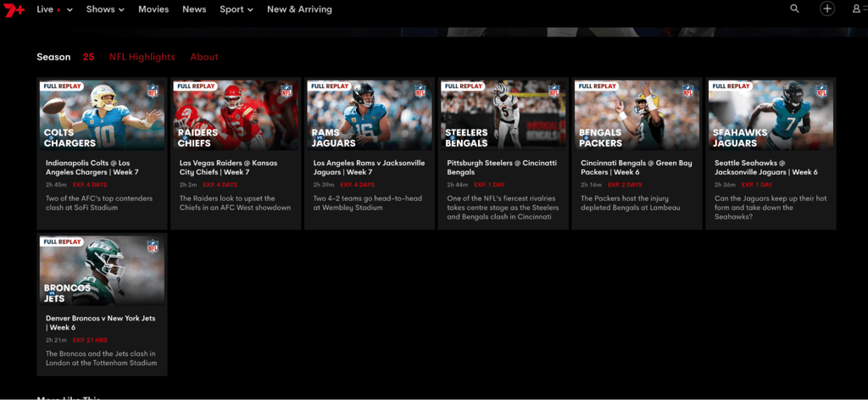The height and width of the screenshot is (400, 868).
Task: Click NFL shield on Bengals Packers thumbnail
Action: [x=687, y=92]
